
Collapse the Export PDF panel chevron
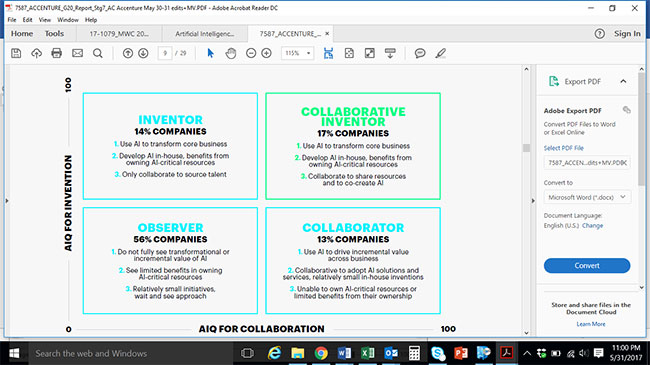click(x=623, y=81)
